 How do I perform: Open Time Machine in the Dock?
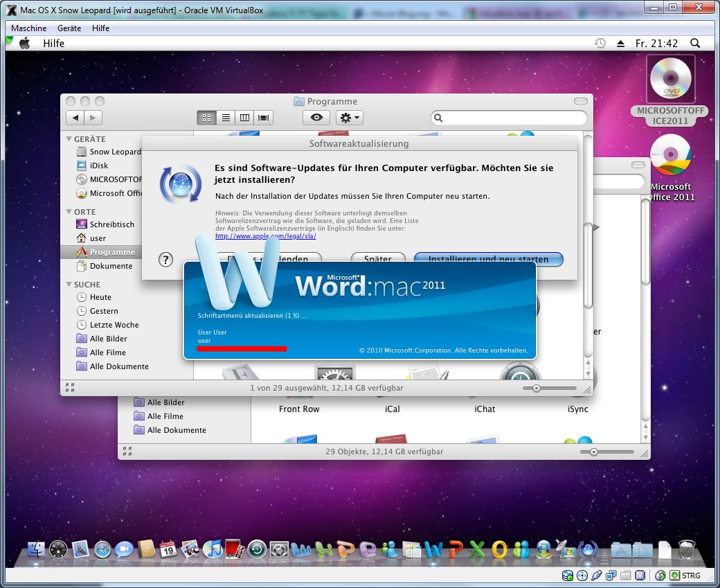point(257,549)
